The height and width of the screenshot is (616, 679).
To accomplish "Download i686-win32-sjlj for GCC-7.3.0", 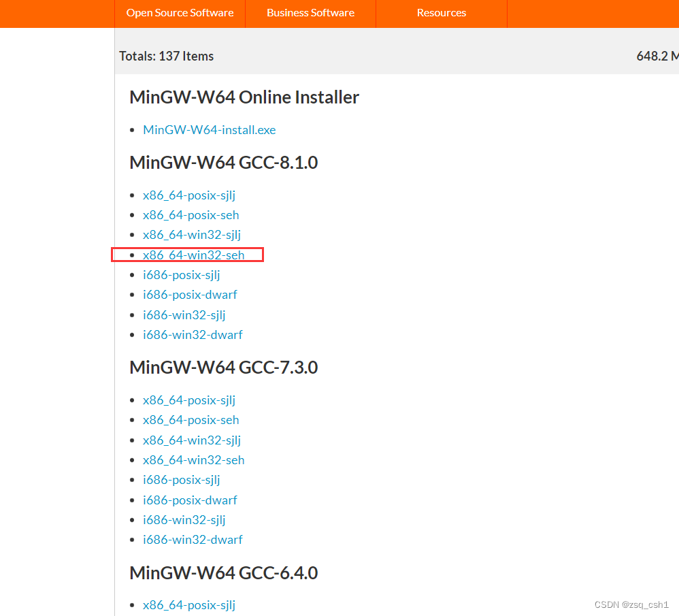I will point(184,519).
